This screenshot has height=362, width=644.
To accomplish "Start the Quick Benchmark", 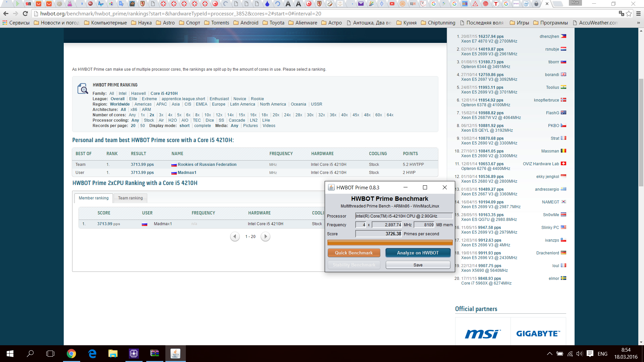I will 354,253.
